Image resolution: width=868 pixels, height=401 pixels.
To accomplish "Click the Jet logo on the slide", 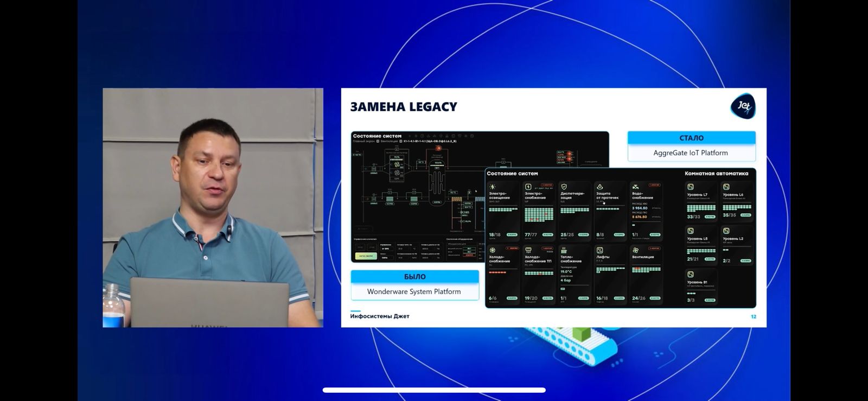I will (x=743, y=106).
